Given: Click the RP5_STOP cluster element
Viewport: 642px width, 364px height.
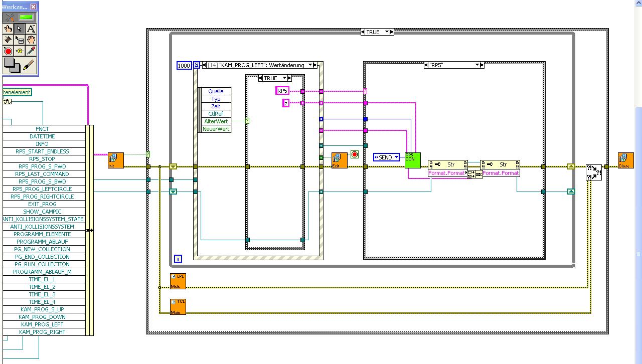Looking at the screenshot, I should pos(42,159).
